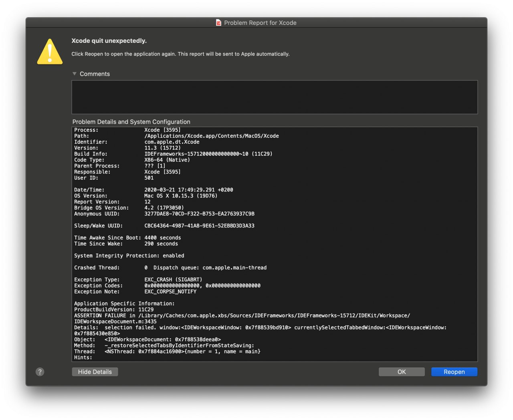The height and width of the screenshot is (420, 513).
Task: Click Time Since Wake '290 seconds'
Action: 161,244
